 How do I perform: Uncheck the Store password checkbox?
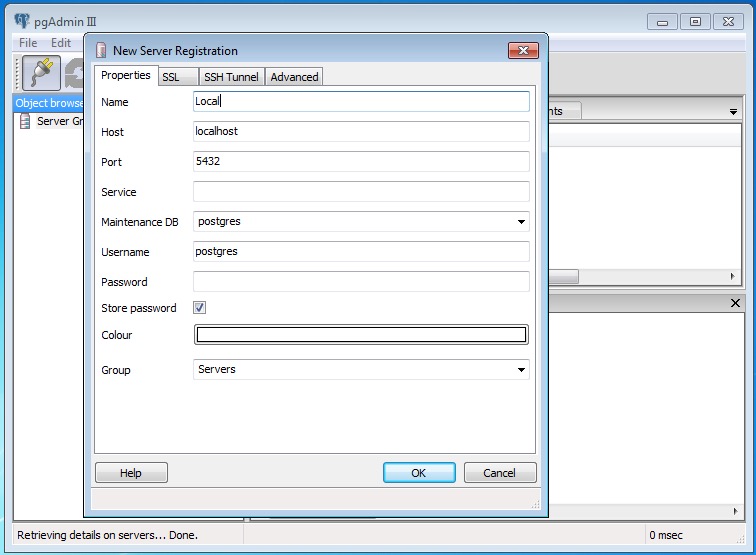(200, 308)
